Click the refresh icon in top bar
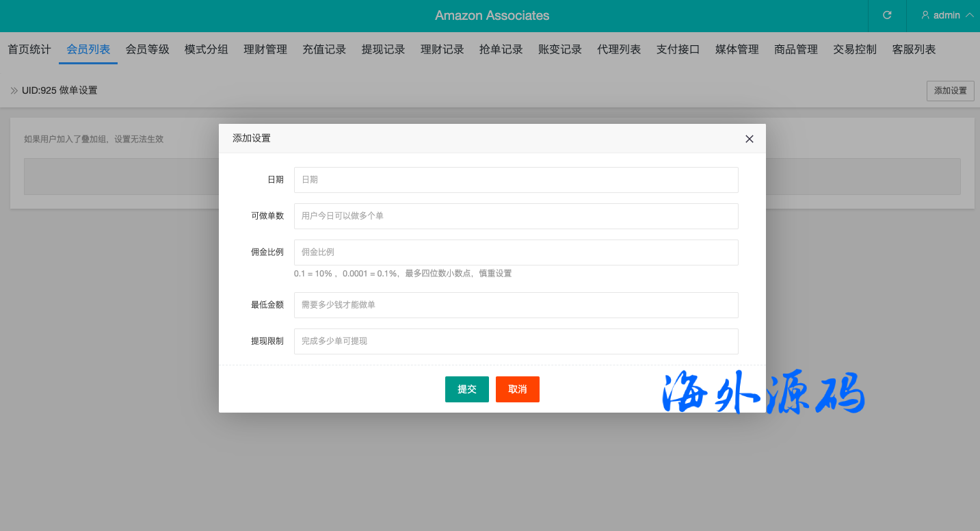This screenshot has height=531, width=980. tap(887, 15)
